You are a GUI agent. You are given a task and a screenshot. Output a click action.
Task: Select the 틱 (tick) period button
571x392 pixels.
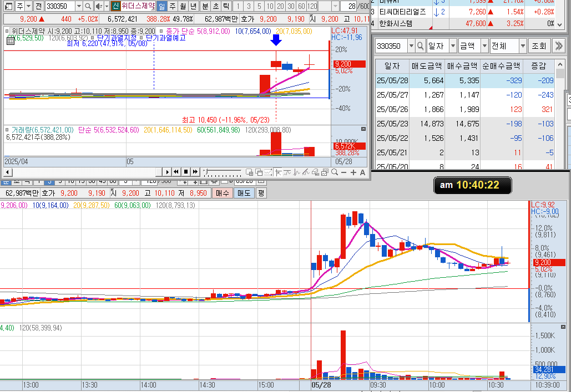click(x=226, y=6)
